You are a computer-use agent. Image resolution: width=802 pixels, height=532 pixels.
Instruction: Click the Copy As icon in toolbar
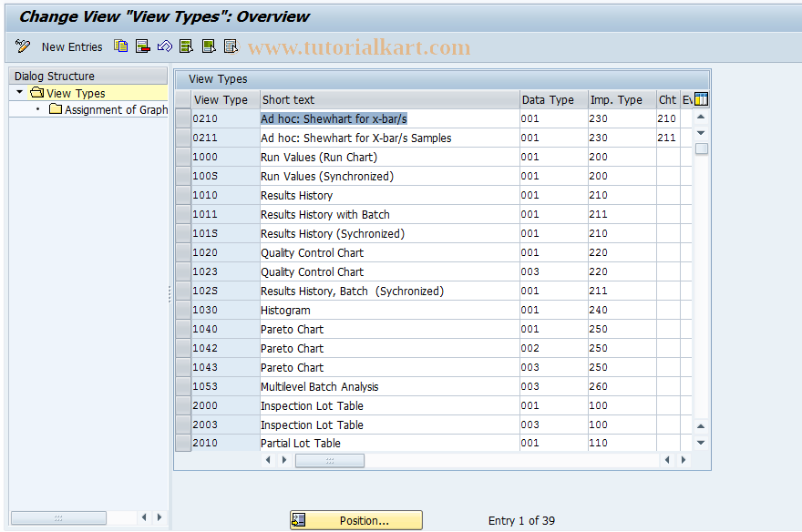(121, 46)
